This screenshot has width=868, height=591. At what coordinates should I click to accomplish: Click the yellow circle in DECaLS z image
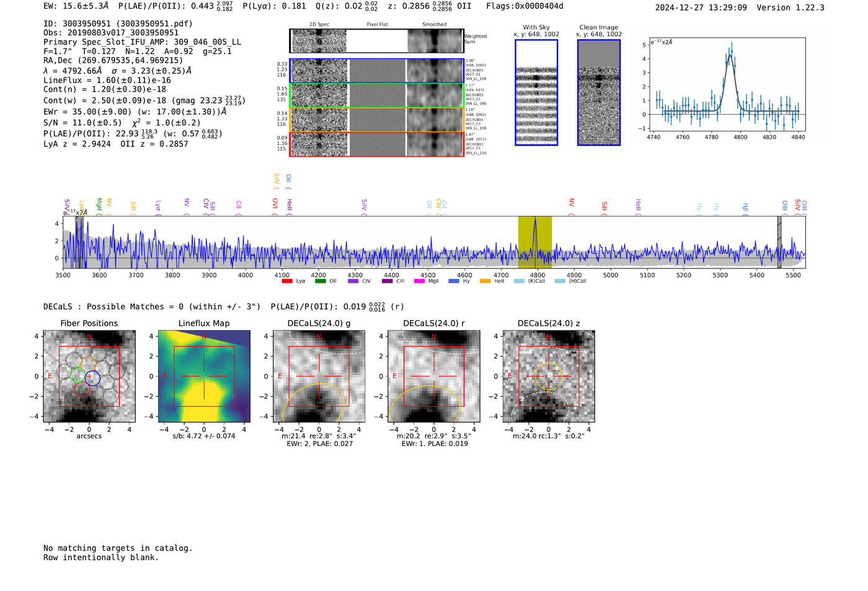click(549, 376)
